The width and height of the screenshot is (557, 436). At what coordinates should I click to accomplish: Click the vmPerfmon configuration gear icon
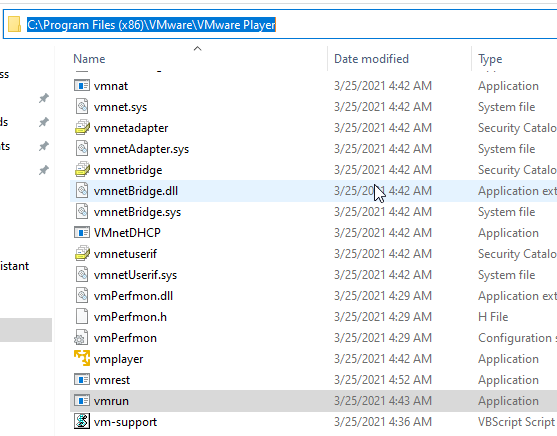point(81,338)
